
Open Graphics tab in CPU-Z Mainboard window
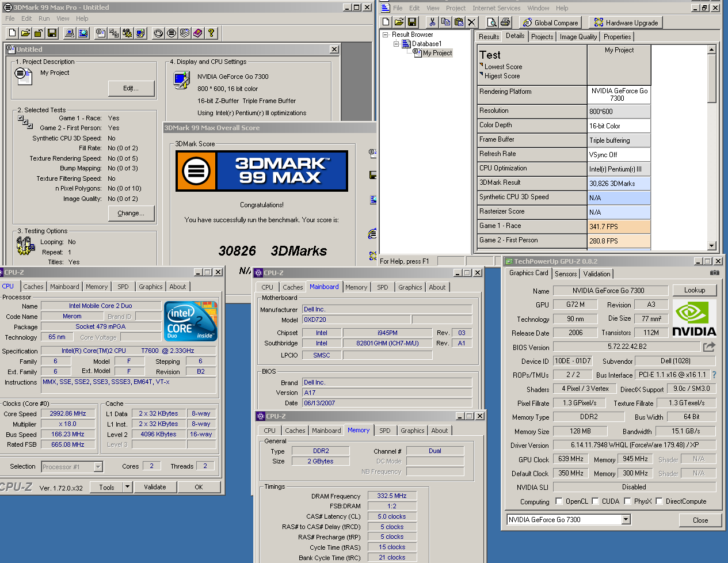(x=410, y=287)
